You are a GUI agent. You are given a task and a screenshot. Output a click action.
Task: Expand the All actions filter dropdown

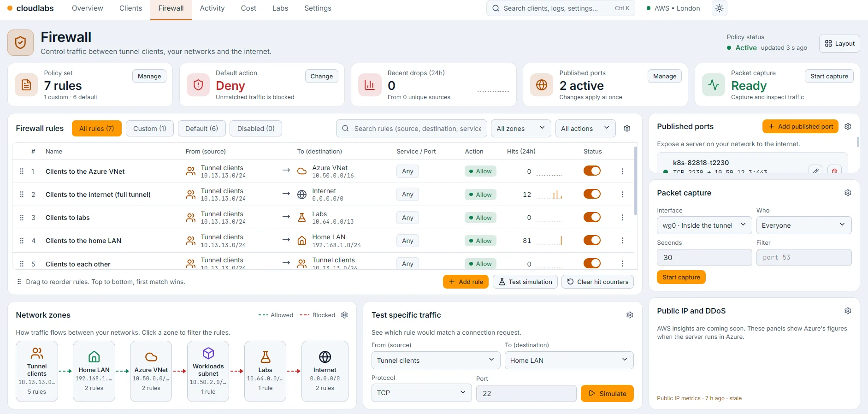585,129
